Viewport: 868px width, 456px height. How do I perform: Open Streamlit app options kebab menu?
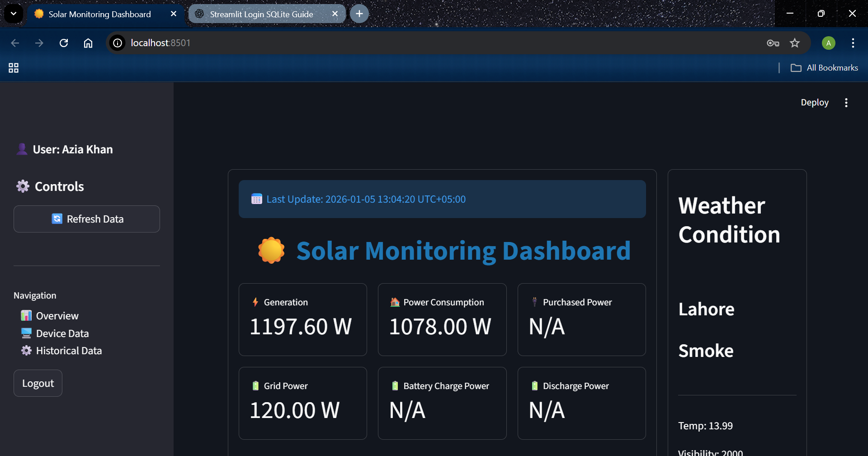846,103
